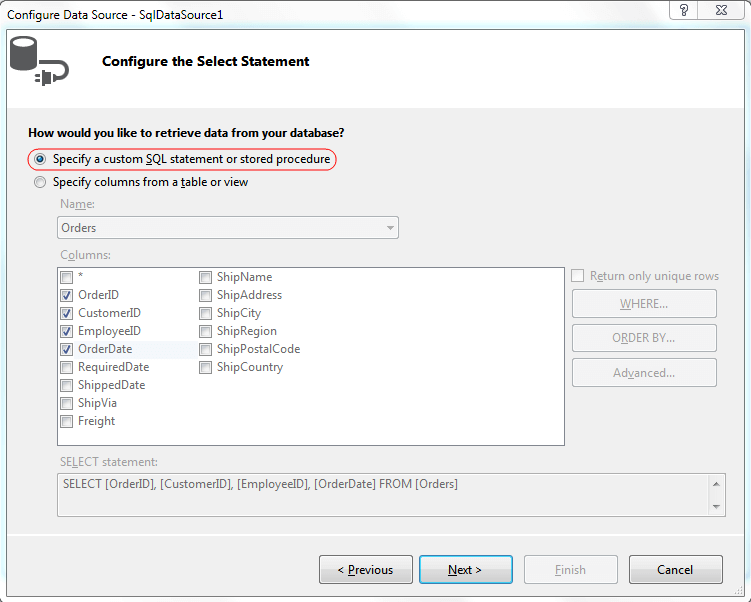Tick the asterisk all-columns checkbox

67,277
